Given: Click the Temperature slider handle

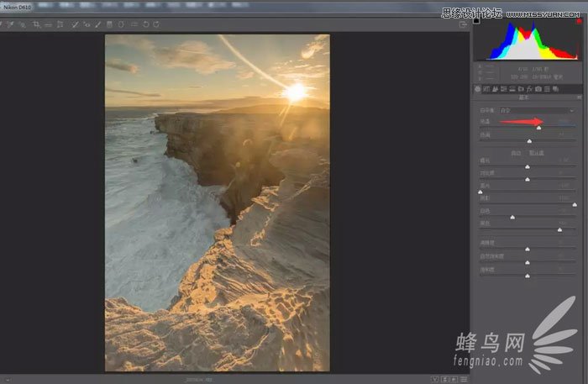Looking at the screenshot, I should pyautogui.click(x=539, y=128).
